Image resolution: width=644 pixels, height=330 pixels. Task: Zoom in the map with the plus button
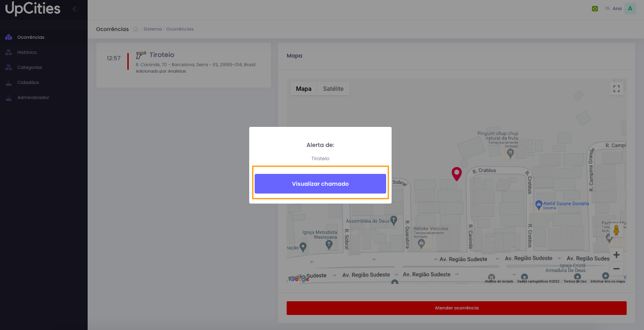coord(617,255)
